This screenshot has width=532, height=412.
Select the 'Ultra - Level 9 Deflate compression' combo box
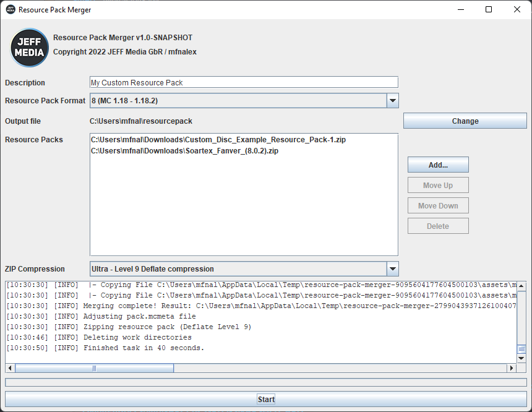(244, 268)
